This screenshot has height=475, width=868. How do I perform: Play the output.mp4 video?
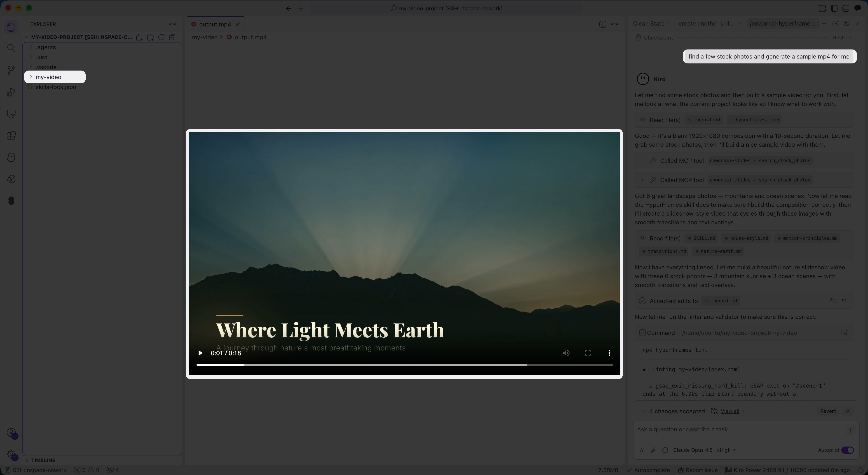(x=200, y=353)
